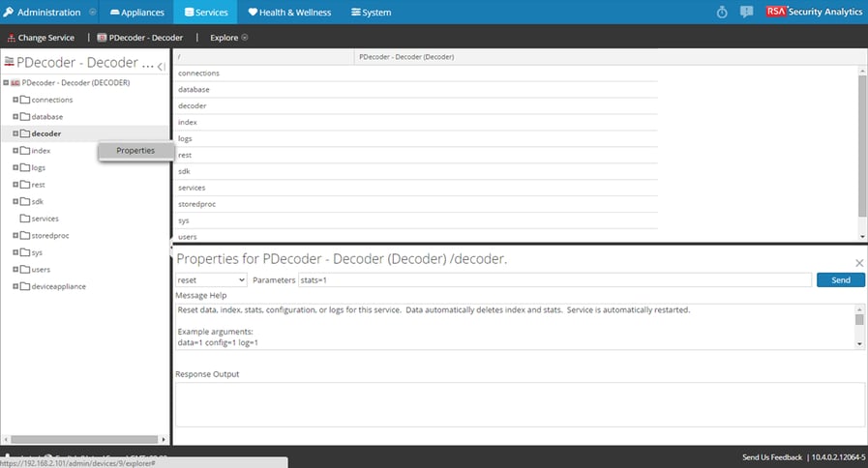This screenshot has height=468, width=868.
Task: Expand the storedproc folder
Action: 15,235
